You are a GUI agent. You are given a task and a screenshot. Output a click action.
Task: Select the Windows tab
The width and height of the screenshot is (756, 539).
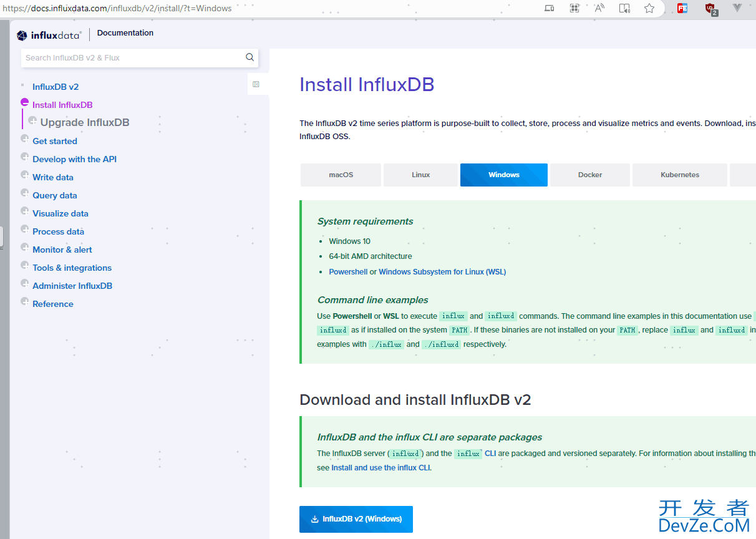pos(504,175)
